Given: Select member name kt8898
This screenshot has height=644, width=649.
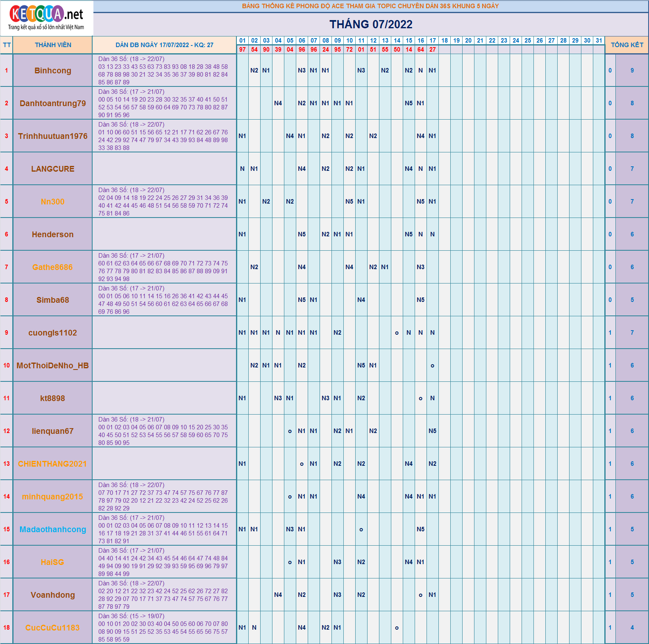Looking at the screenshot, I should [x=53, y=398].
